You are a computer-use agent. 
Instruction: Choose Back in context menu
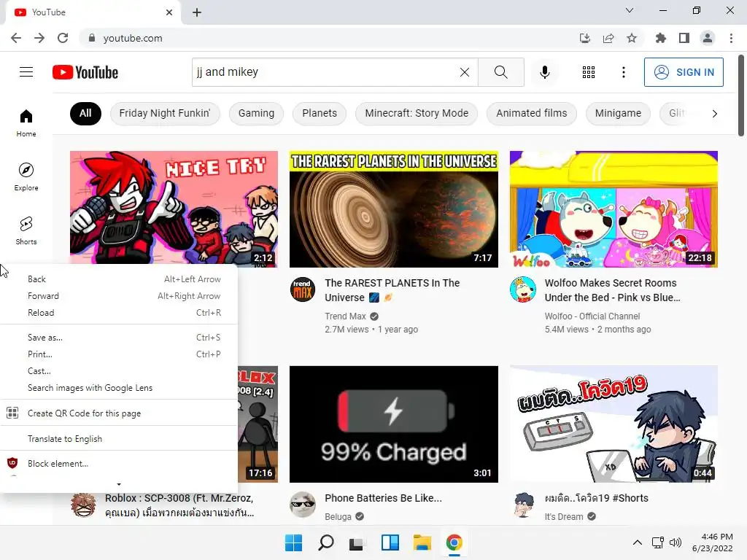[119, 279]
